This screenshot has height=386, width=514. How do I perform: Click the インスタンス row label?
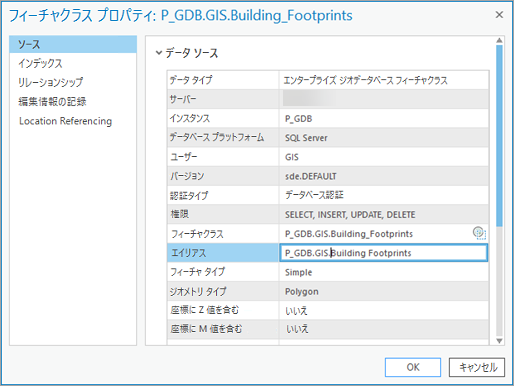pos(190,118)
